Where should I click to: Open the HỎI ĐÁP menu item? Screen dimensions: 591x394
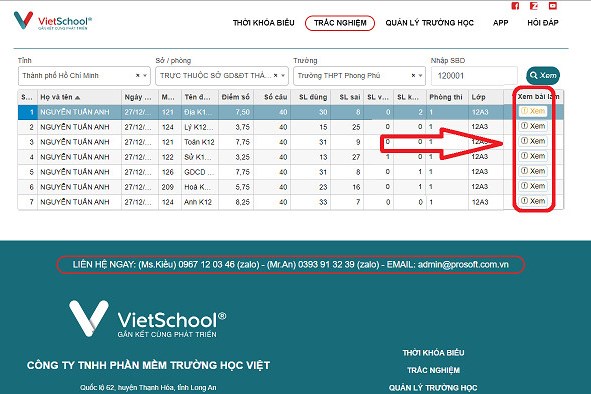click(543, 23)
